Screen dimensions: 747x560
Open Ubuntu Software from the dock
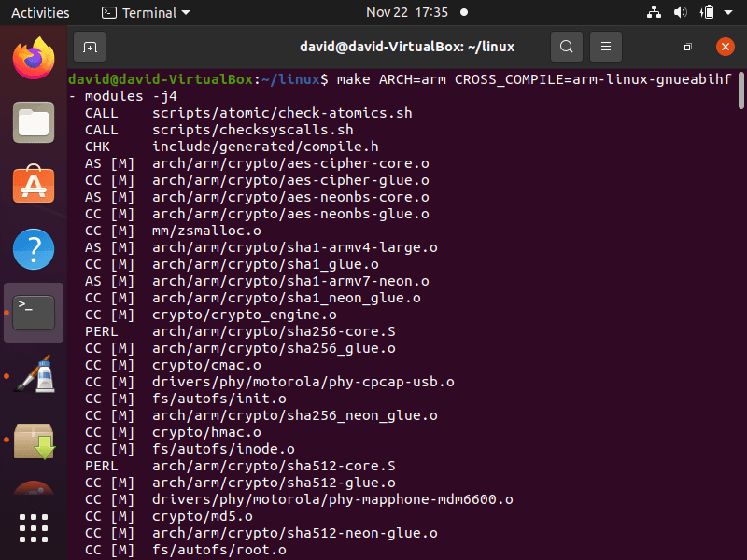click(x=34, y=185)
